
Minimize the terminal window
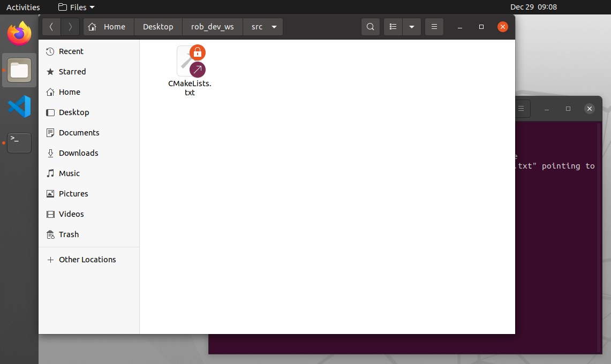[547, 109]
